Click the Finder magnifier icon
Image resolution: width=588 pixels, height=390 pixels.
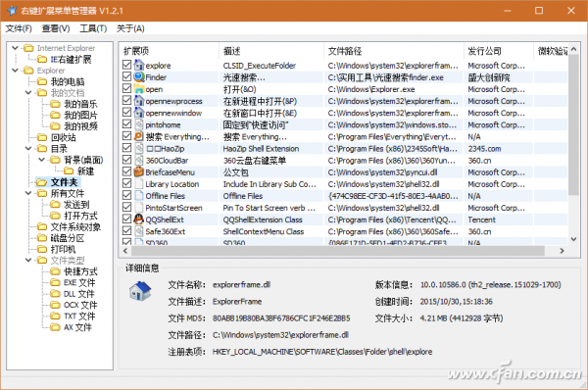[139, 76]
